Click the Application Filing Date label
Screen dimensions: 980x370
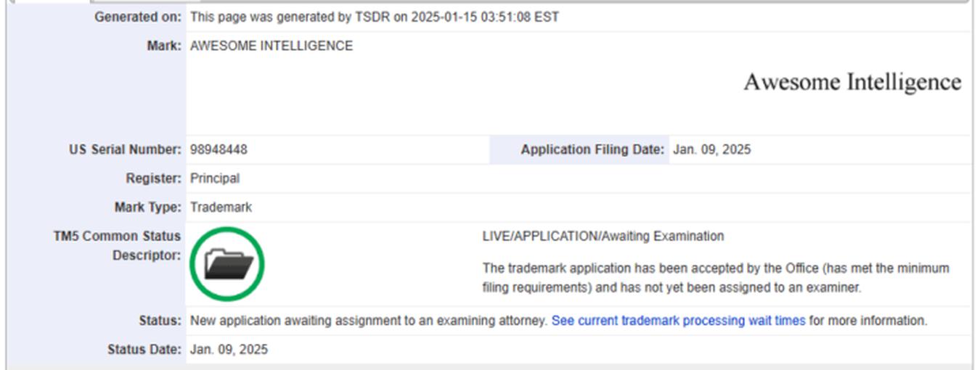(x=592, y=150)
